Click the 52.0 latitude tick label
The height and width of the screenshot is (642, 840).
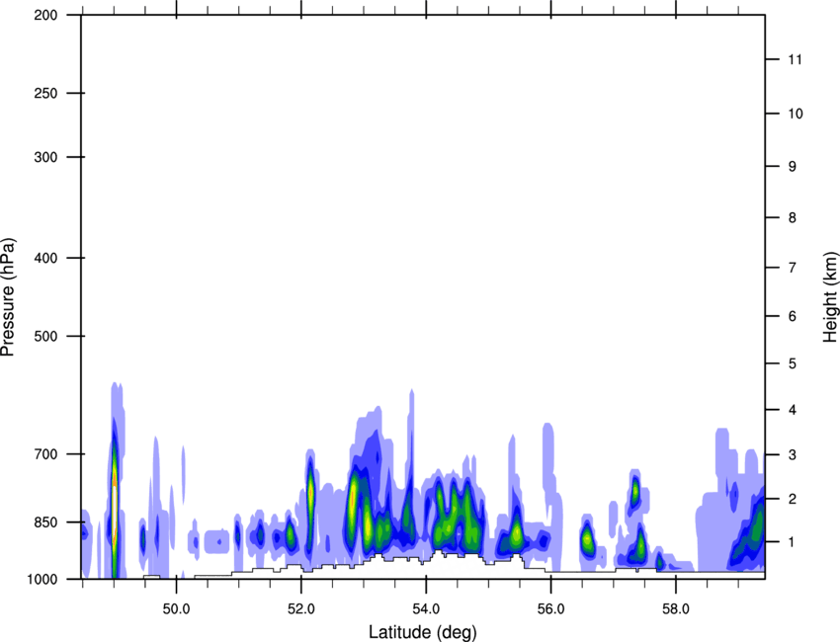(301, 609)
